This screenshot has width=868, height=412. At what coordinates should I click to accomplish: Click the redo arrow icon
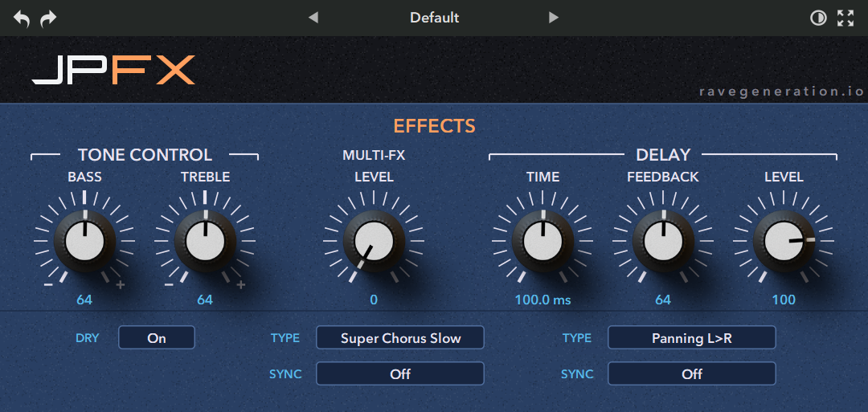tap(49, 18)
